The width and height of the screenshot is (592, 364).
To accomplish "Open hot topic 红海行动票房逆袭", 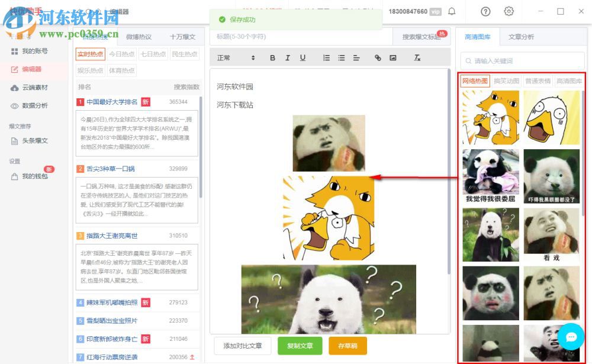I will (x=112, y=357).
